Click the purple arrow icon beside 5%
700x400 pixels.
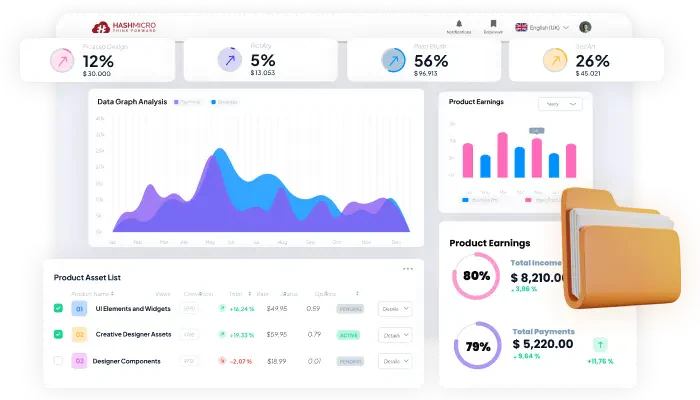click(x=230, y=60)
